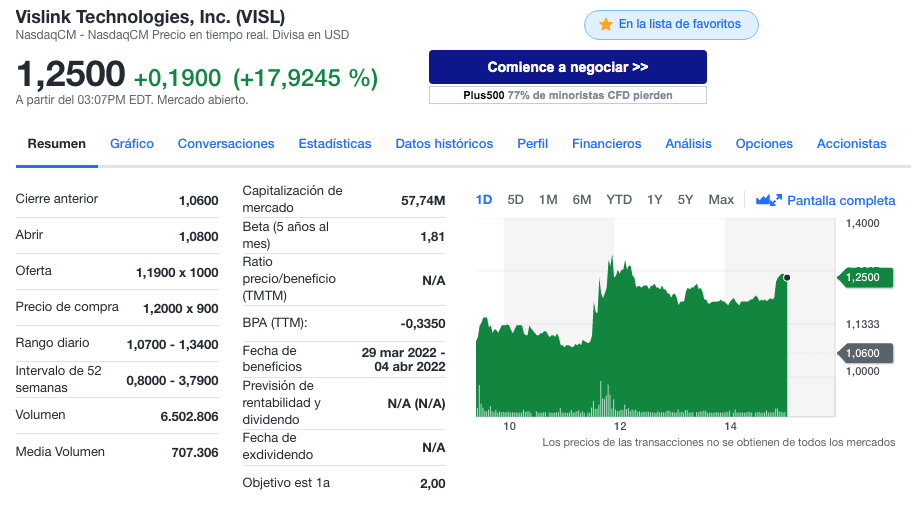This screenshot has height=514, width=911.
Task: Click the green 1,2500 price tag
Action: (865, 278)
